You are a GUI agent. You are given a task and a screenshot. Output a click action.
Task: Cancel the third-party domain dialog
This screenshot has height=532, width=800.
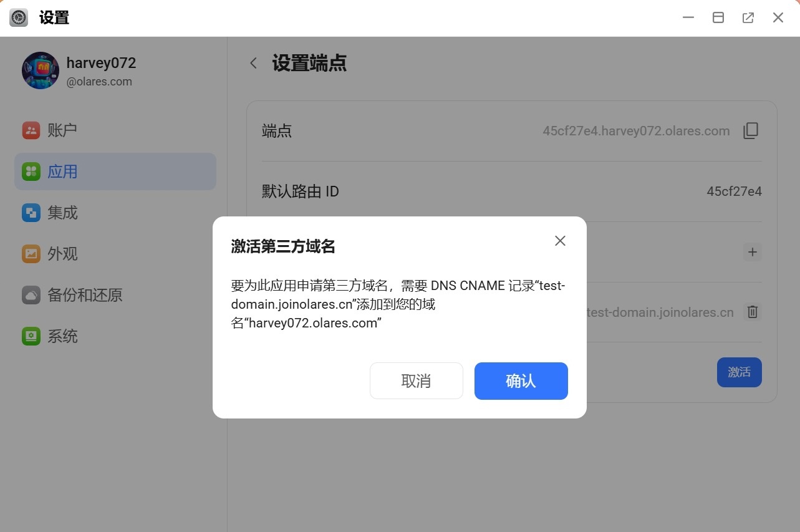tap(416, 380)
